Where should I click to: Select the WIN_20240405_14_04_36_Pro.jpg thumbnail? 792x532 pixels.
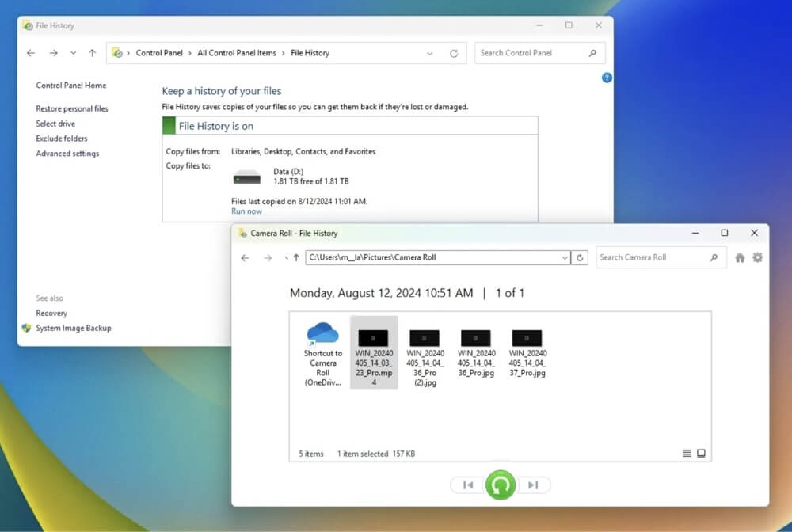pos(475,339)
